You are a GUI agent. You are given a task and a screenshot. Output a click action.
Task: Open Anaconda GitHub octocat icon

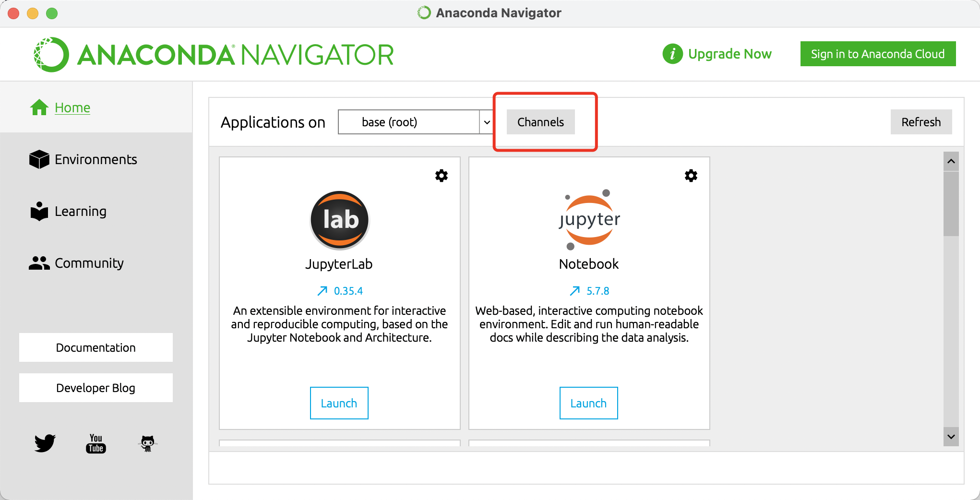coord(147,443)
